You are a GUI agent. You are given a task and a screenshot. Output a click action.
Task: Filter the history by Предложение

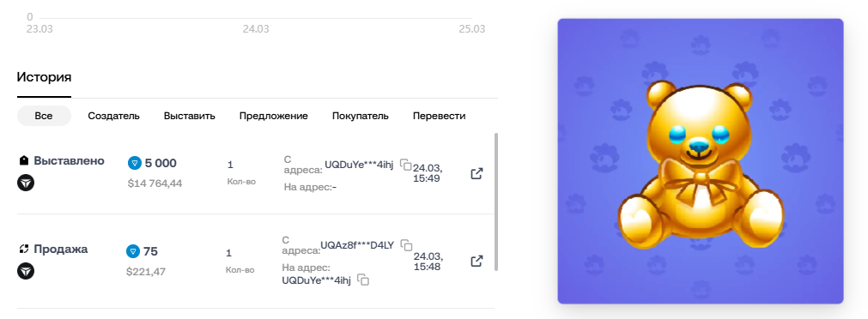274,116
